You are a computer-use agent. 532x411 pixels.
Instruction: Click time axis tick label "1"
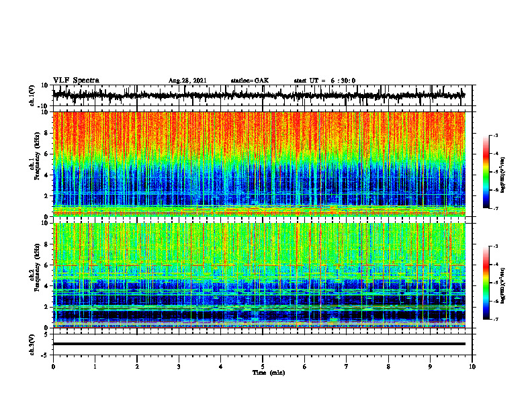click(95, 367)
